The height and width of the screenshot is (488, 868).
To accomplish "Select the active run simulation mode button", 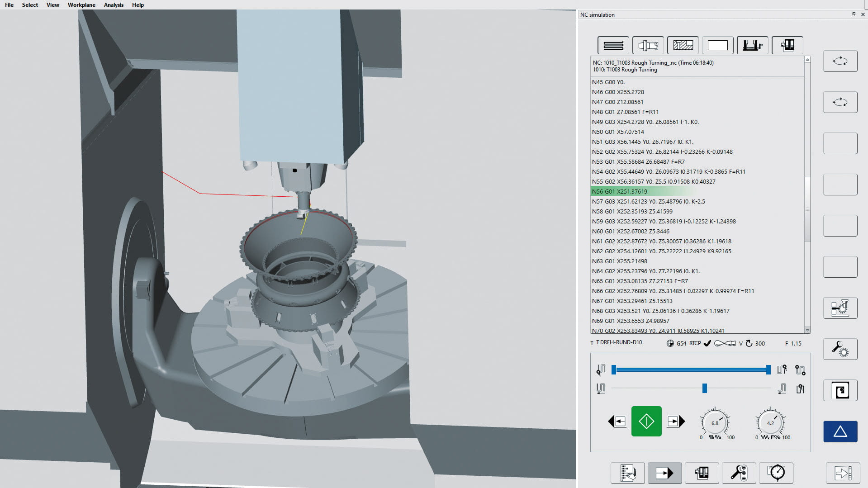I will [x=664, y=473].
